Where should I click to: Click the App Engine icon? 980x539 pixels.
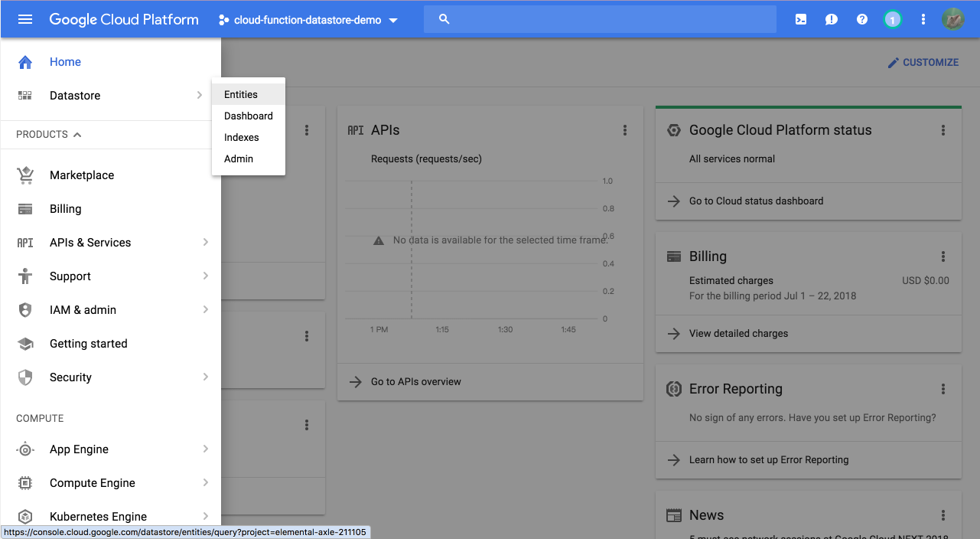(25, 449)
